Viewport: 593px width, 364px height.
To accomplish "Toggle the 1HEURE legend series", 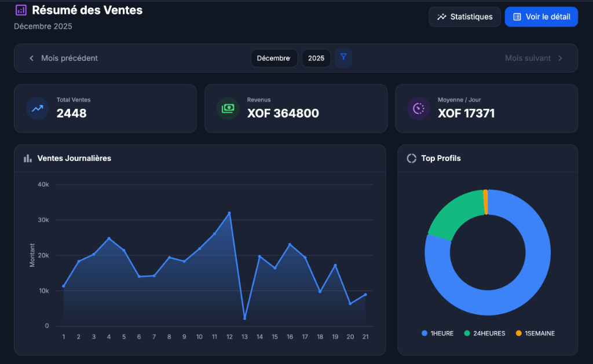I will point(438,333).
